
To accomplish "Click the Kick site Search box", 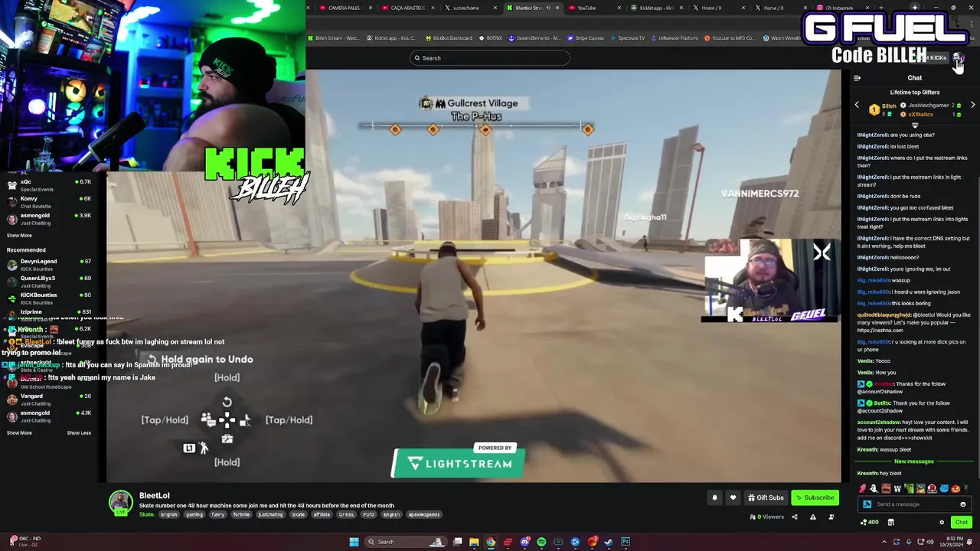I will pos(490,58).
